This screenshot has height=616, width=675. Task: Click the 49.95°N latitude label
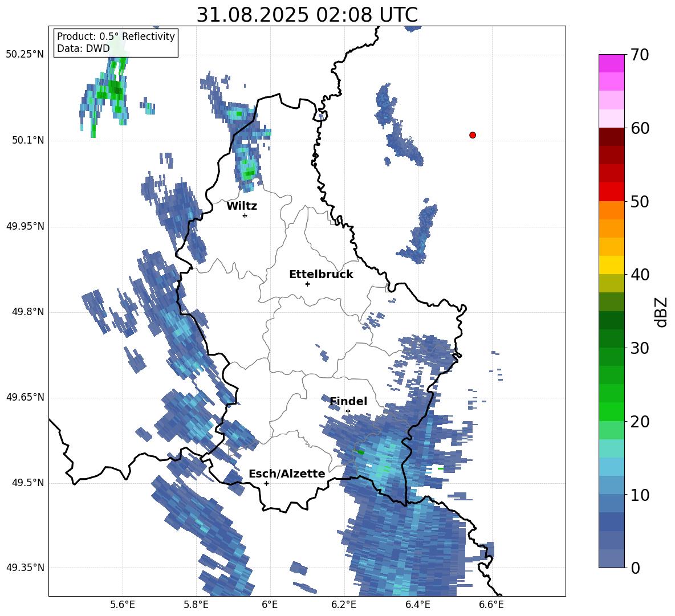(x=25, y=226)
